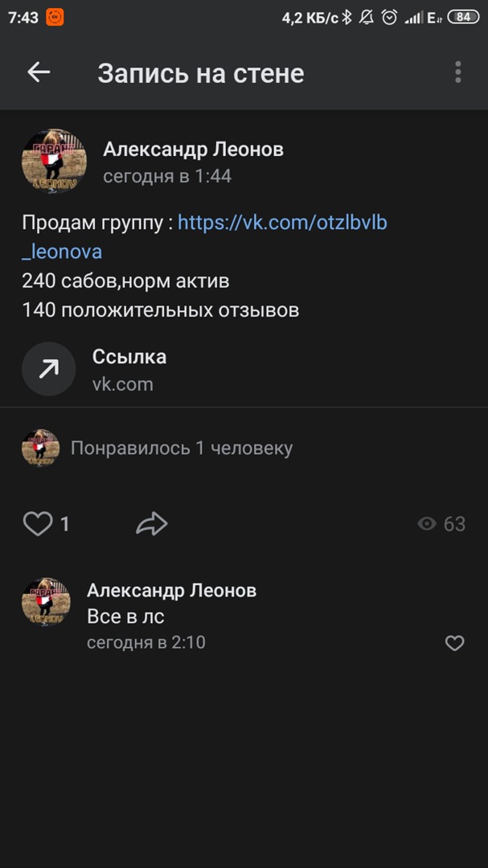
Task: Tap the share arrow icon
Action: click(x=151, y=525)
